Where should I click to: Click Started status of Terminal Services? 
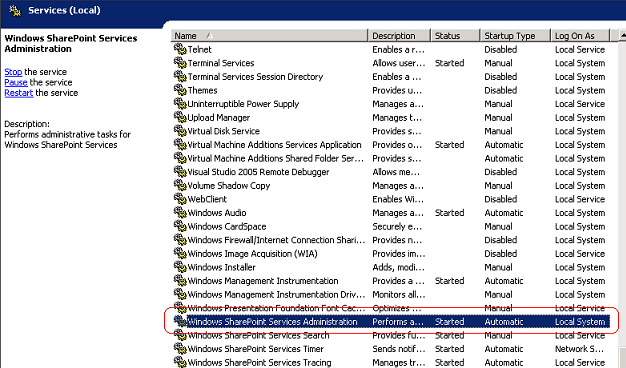click(x=450, y=63)
